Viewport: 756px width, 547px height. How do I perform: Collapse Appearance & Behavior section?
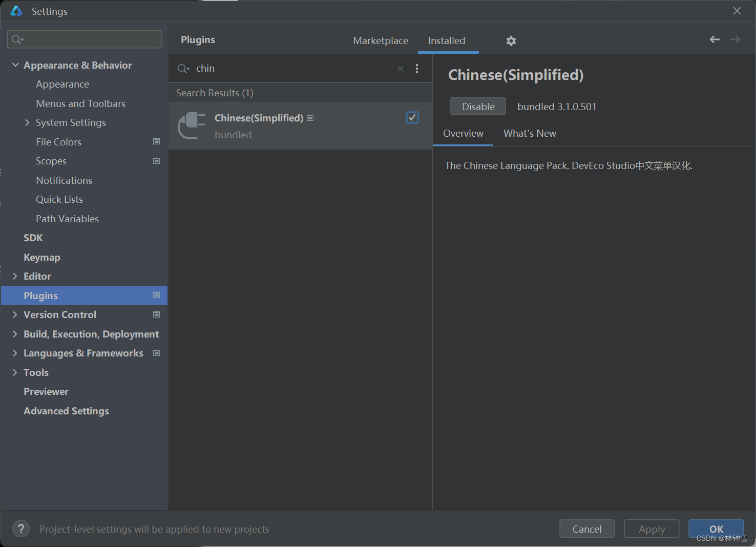15,65
